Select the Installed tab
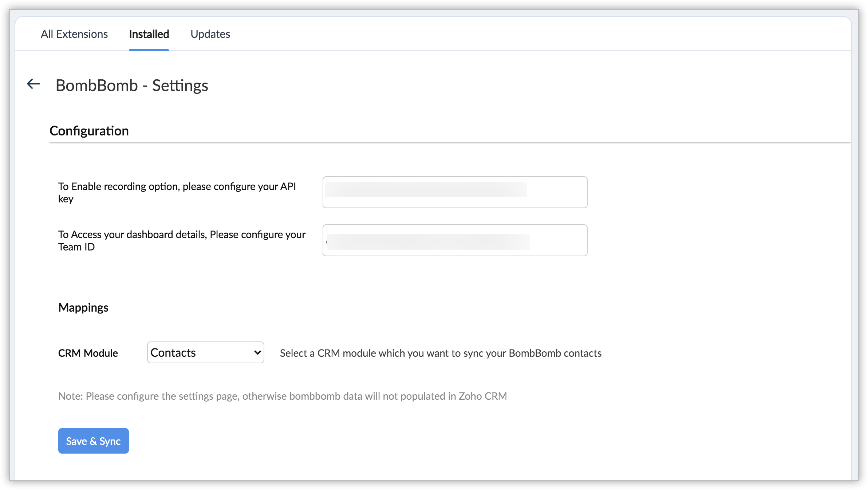 click(149, 34)
